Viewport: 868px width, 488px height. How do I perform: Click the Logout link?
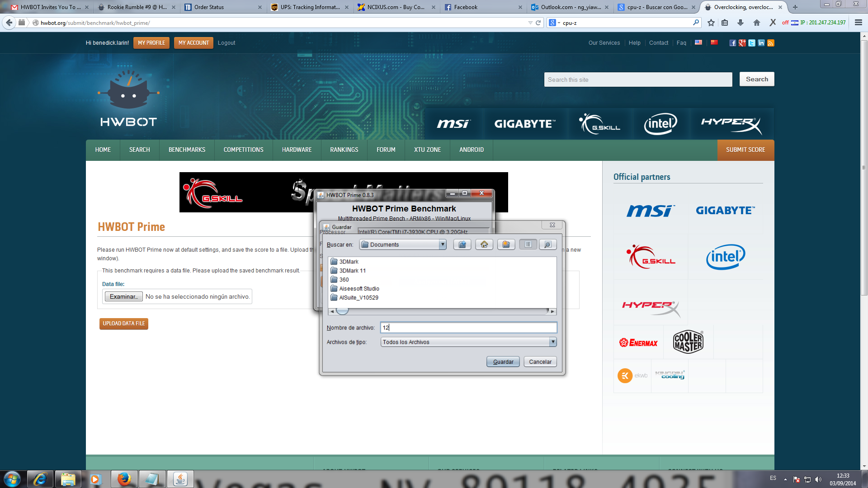pyautogui.click(x=226, y=43)
